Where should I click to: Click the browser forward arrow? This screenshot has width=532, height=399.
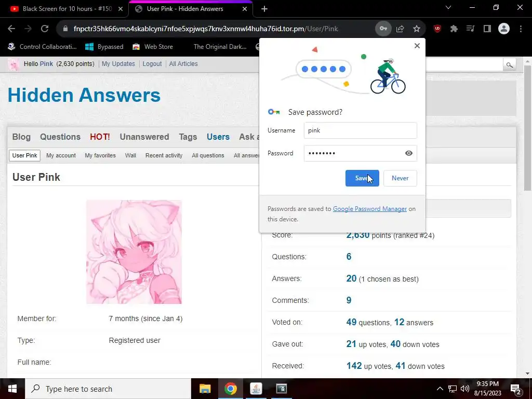pos(28,29)
